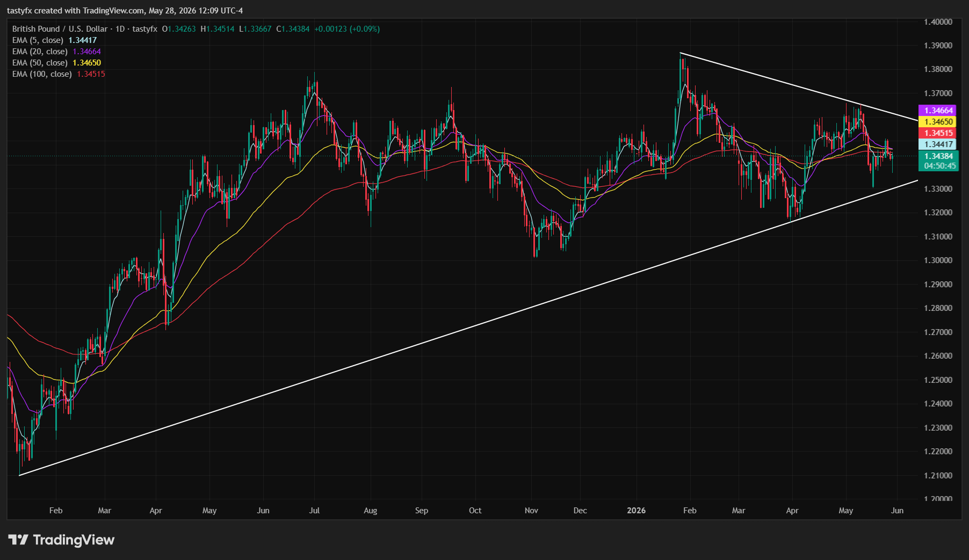The width and height of the screenshot is (969, 560).
Task: Click the yellow 1.34650 price label
Action: [x=938, y=121]
